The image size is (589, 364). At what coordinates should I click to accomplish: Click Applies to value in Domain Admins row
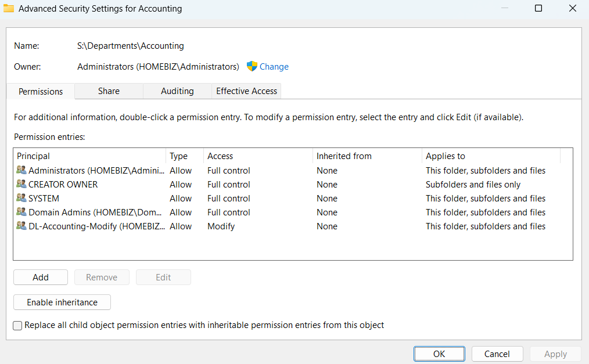click(486, 212)
